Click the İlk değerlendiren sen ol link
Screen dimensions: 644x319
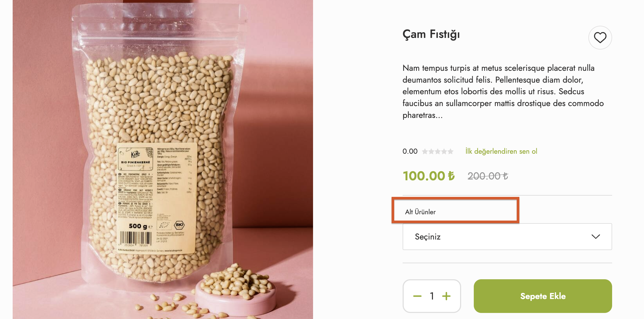point(501,151)
